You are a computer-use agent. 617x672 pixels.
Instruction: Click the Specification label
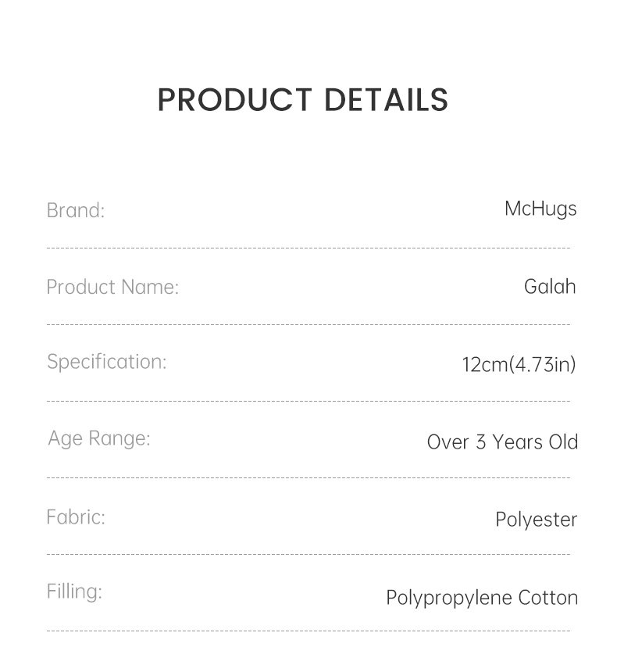(107, 362)
